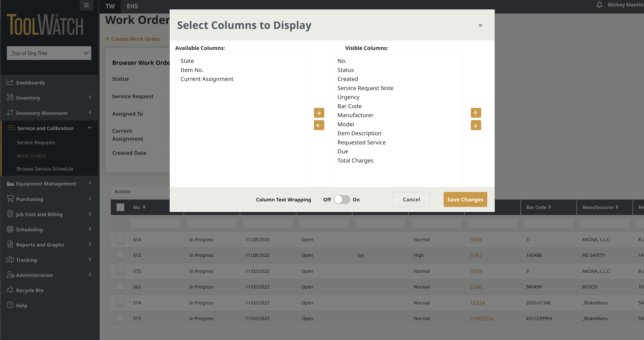Switch to the TW tab

point(110,6)
